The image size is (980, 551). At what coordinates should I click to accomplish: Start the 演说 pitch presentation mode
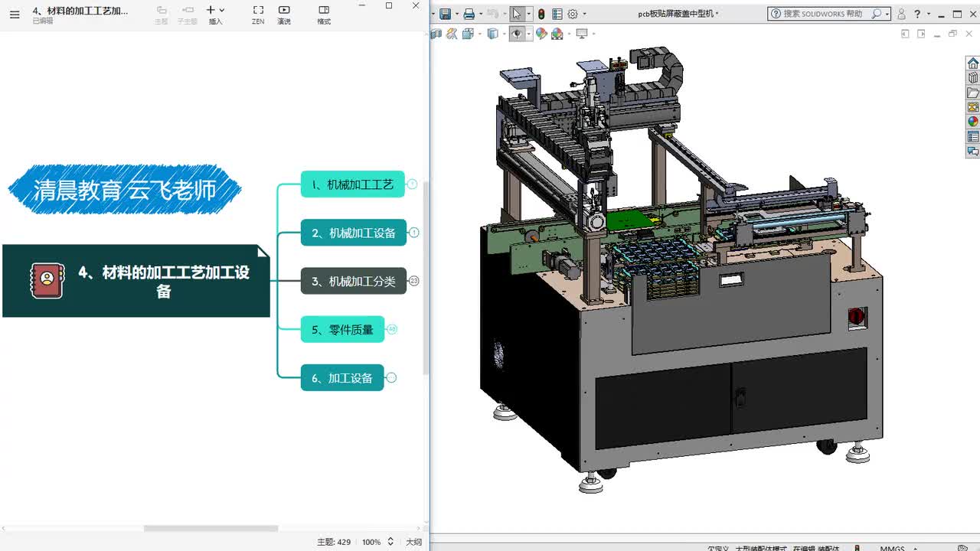pyautogui.click(x=284, y=11)
